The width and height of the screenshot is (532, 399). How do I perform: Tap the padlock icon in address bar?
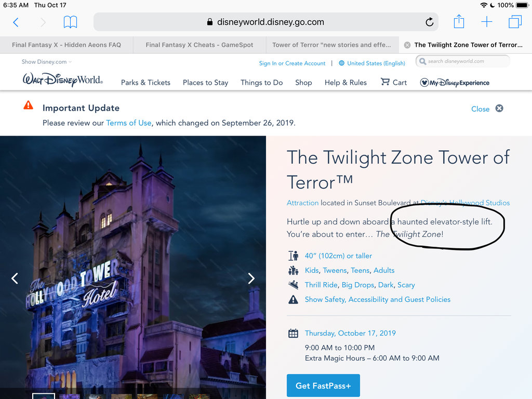click(210, 22)
